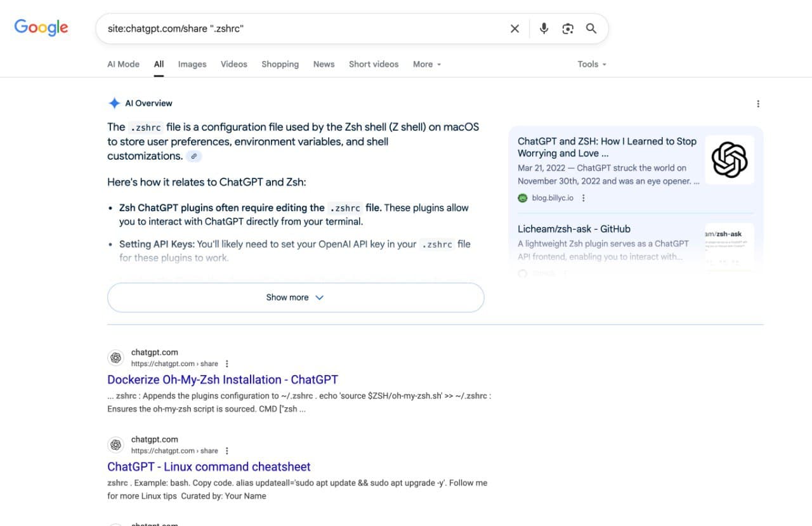The height and width of the screenshot is (526, 812).
Task: Open 'ChatGPT - Linux command cheatsheet' result
Action: [x=209, y=466]
